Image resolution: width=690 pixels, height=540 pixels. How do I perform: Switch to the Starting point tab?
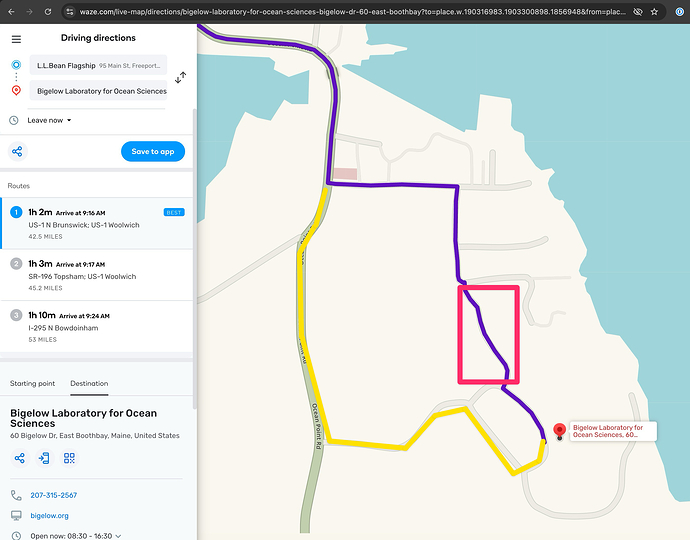[33, 383]
